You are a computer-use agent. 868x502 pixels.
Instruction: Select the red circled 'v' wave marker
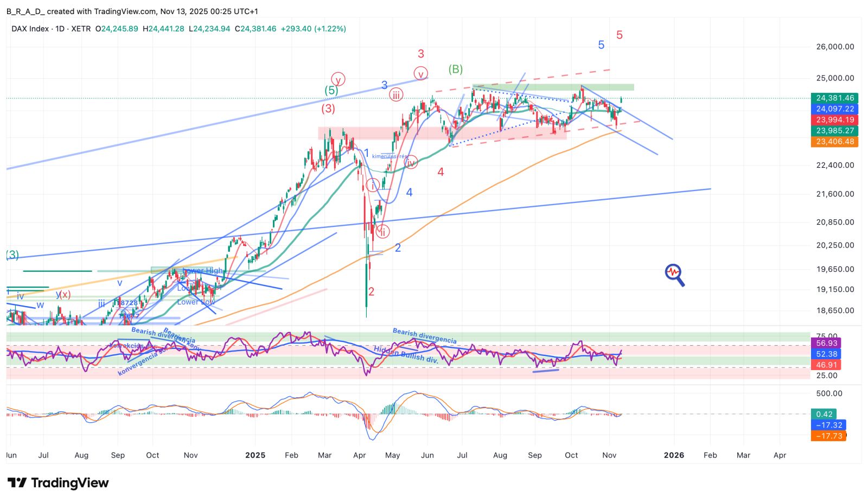coord(420,73)
